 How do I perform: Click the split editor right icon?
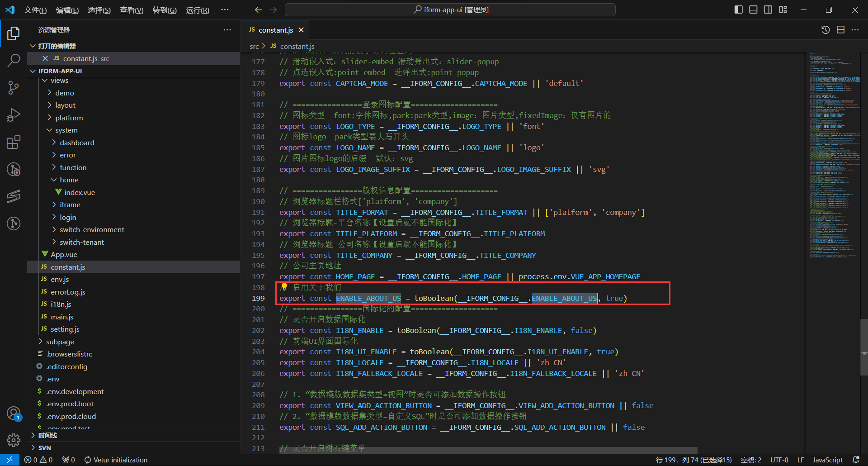click(x=840, y=30)
